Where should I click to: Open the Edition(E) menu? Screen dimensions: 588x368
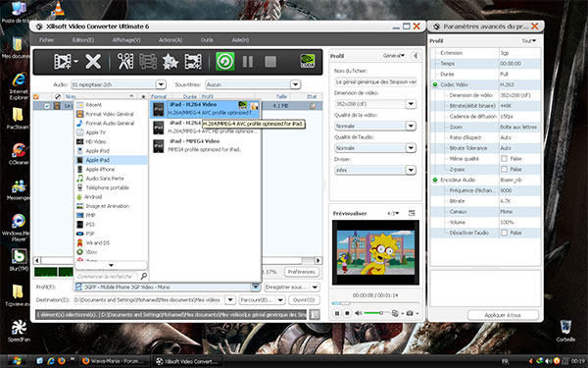tap(83, 40)
